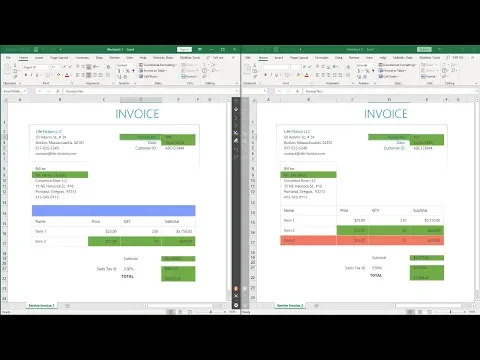
Task: Click Accounting dollar format in right window
Action: point(359,71)
